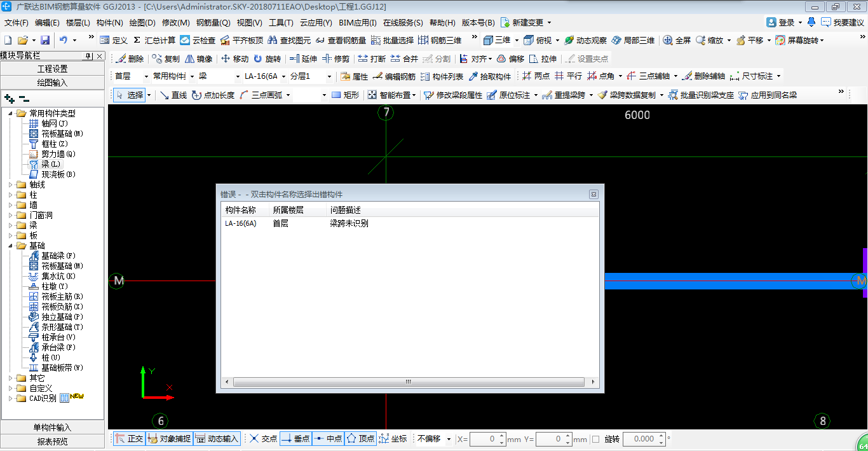
Task: Select the 直线 line drawing tool
Action: click(x=173, y=95)
